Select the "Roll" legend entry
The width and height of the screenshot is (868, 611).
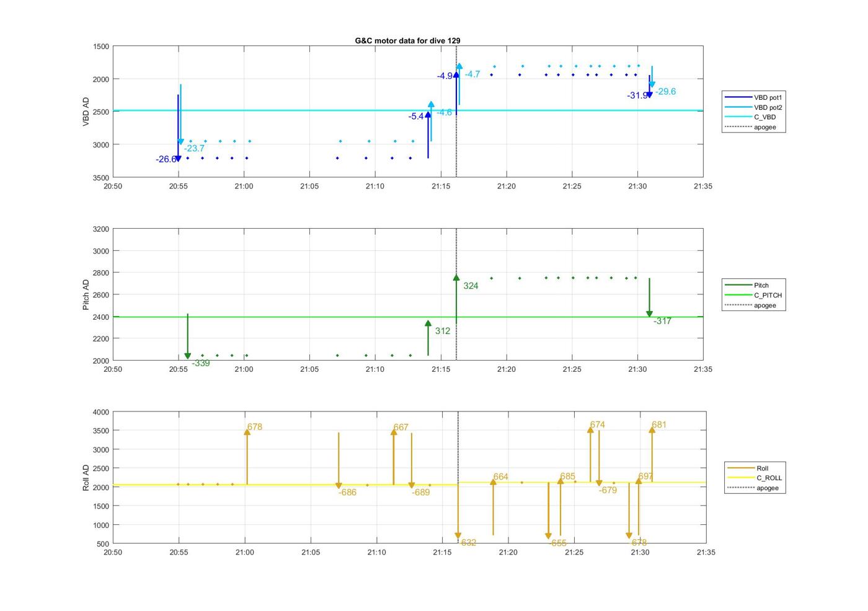click(x=748, y=468)
